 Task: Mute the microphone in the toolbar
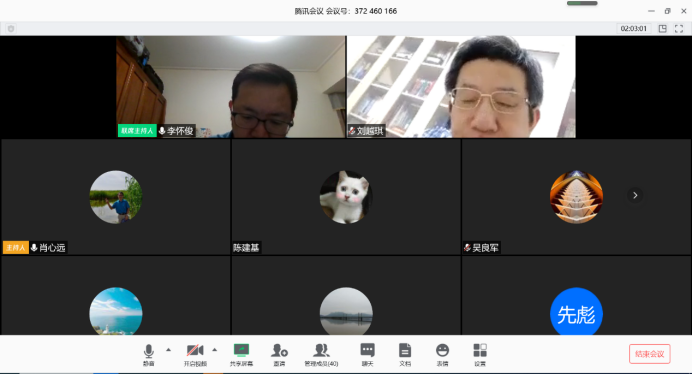pos(149,355)
